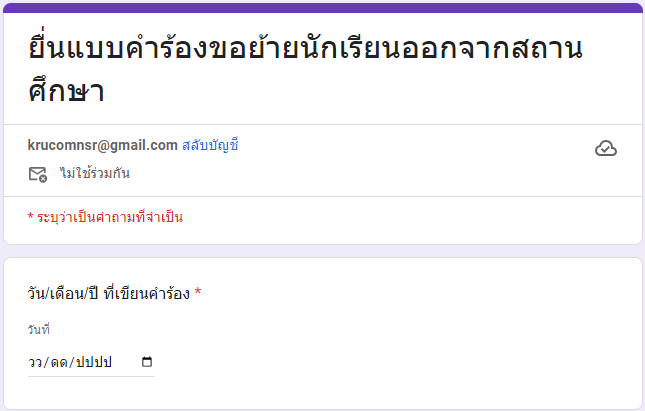Click the underline beneath the date input
The image size is (645, 411).
[x=91, y=376]
